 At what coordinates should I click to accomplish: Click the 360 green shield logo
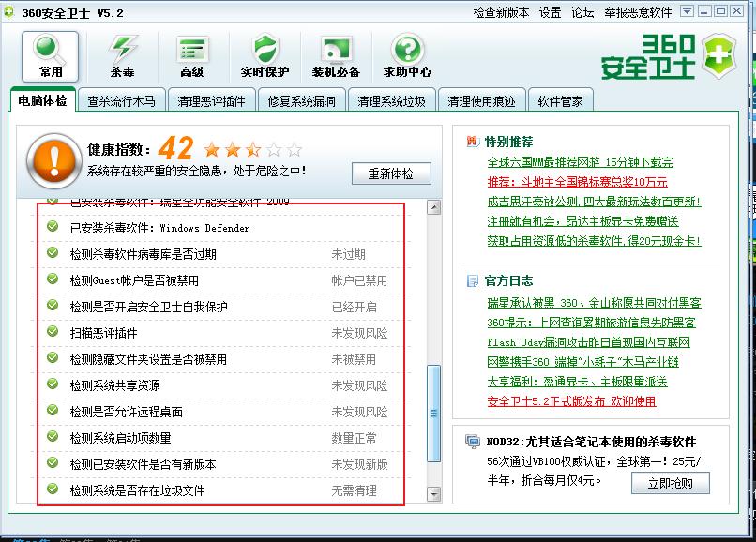(x=718, y=55)
